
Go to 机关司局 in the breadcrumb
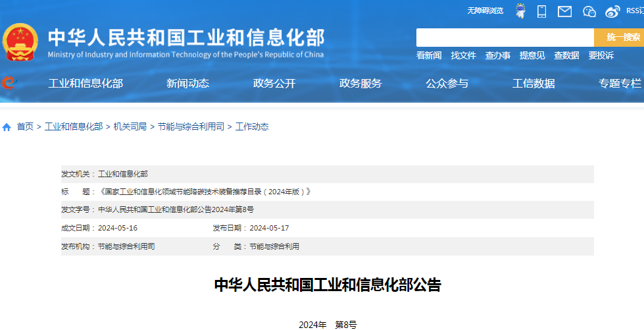tap(130, 126)
